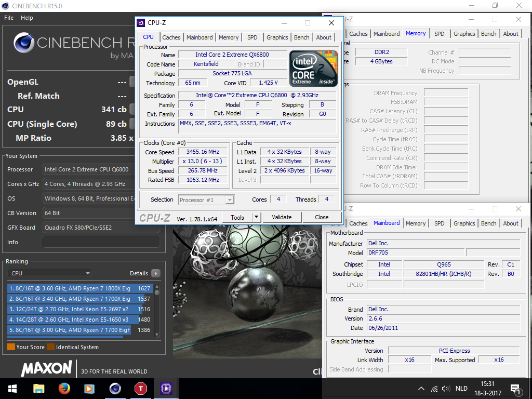
Task: Click the Identical System brown swatch
Action: pyautogui.click(x=51, y=347)
